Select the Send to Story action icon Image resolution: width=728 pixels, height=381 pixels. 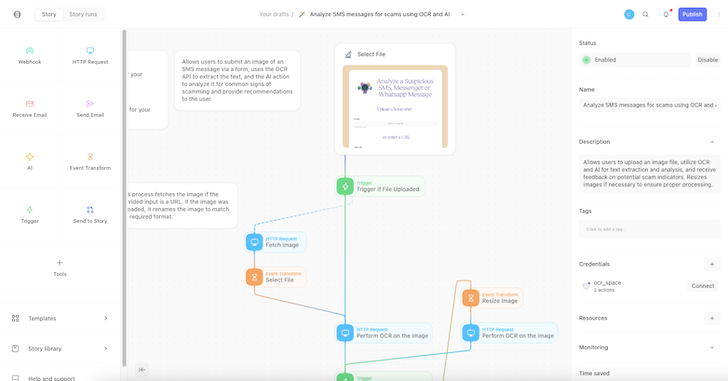[90, 210]
